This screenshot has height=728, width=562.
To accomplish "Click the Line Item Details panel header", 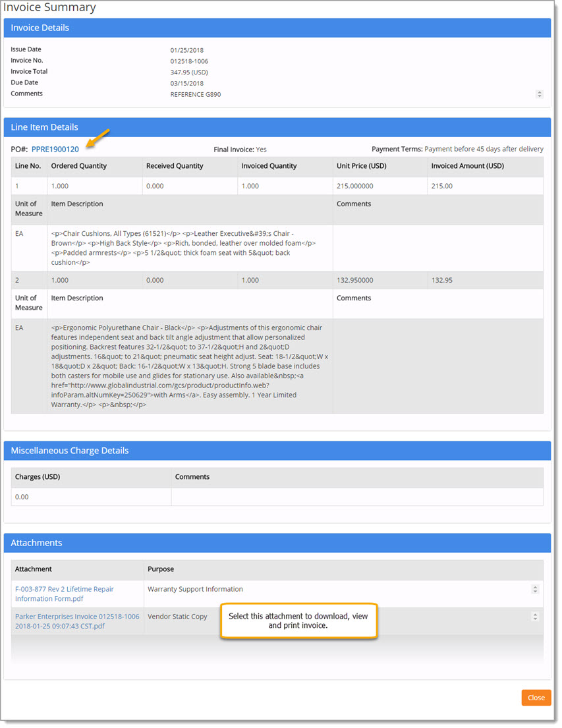I will (x=45, y=126).
